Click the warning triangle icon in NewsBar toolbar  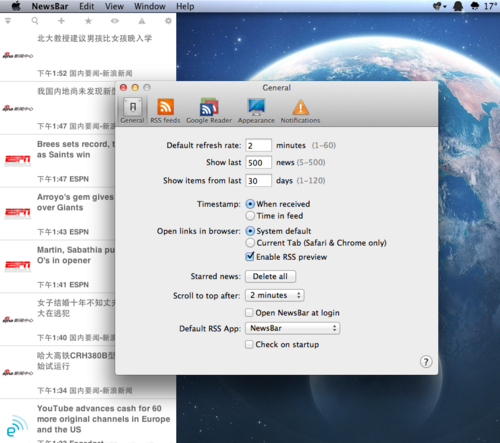tap(142, 21)
